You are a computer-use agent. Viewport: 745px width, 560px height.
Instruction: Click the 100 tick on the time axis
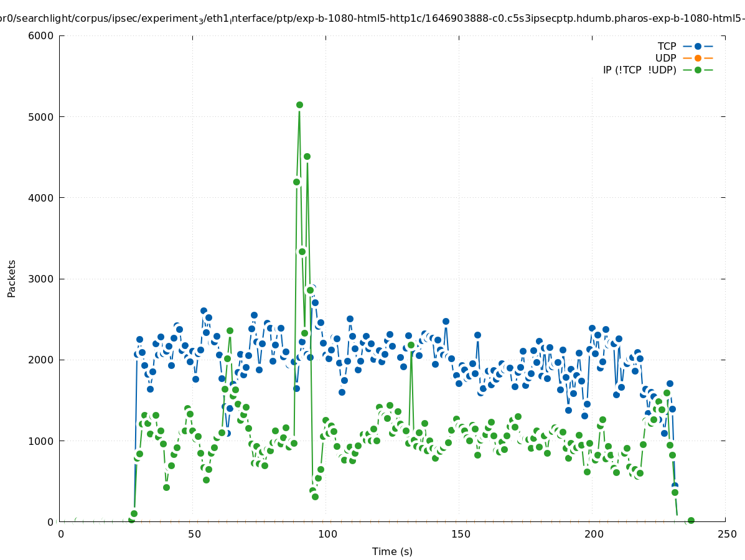[x=327, y=534]
